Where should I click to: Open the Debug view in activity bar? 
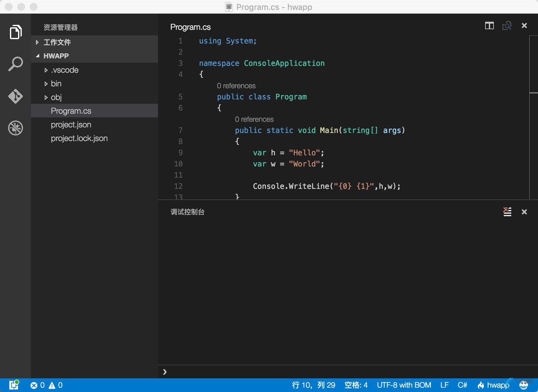tap(16, 128)
